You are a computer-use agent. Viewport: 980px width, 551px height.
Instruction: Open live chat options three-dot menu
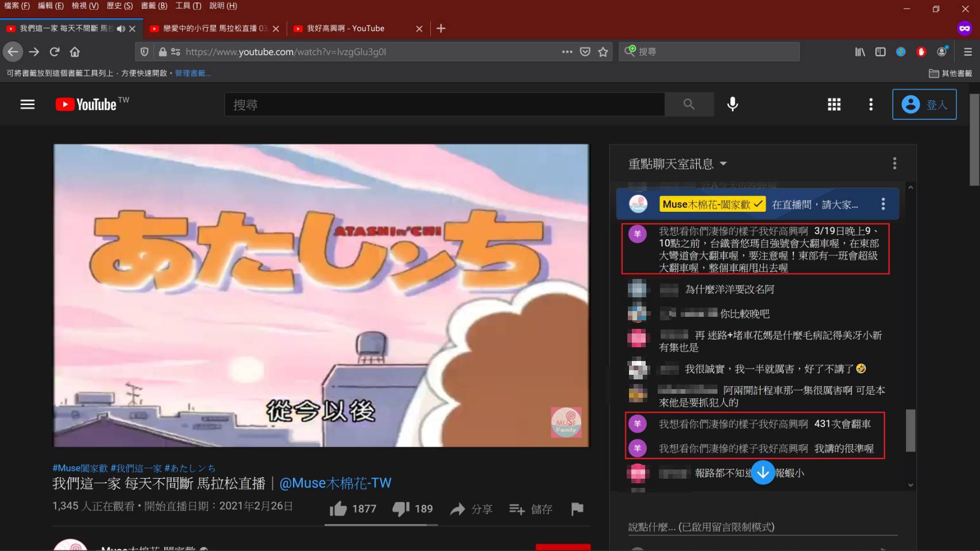click(894, 164)
